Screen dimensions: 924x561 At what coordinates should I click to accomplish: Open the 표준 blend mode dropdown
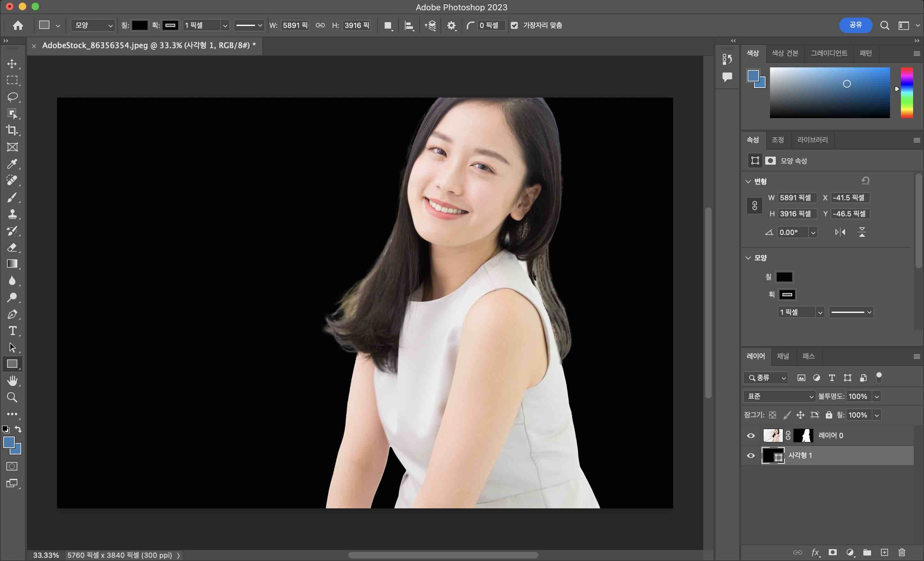(779, 396)
